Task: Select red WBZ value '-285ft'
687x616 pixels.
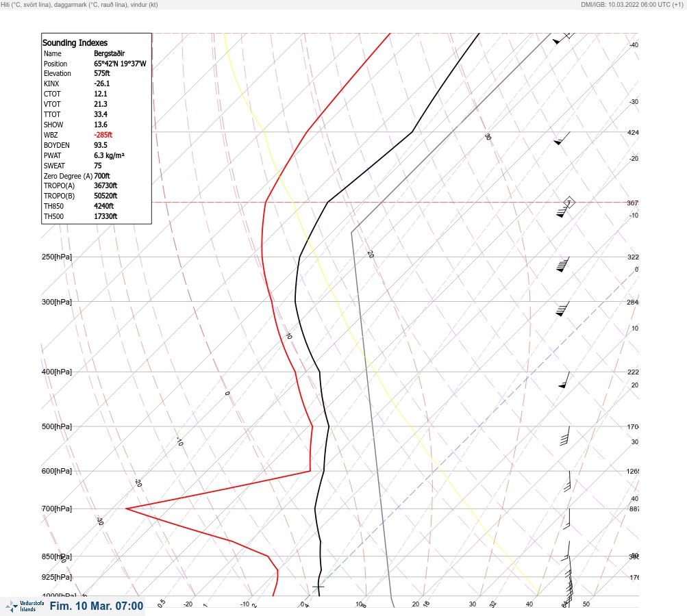Action: point(103,135)
